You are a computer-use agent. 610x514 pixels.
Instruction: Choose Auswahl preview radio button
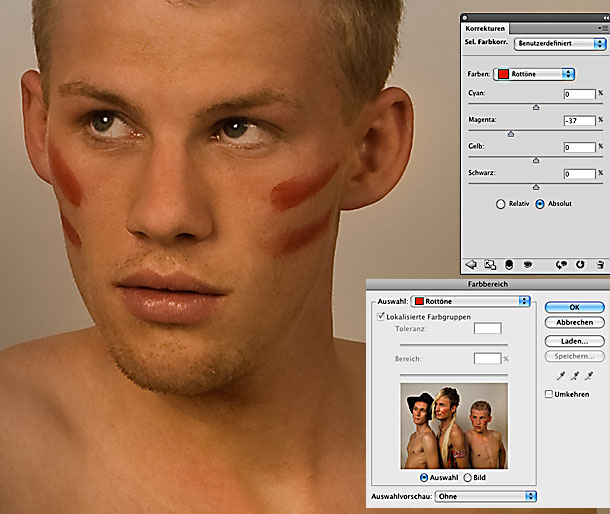(x=424, y=477)
